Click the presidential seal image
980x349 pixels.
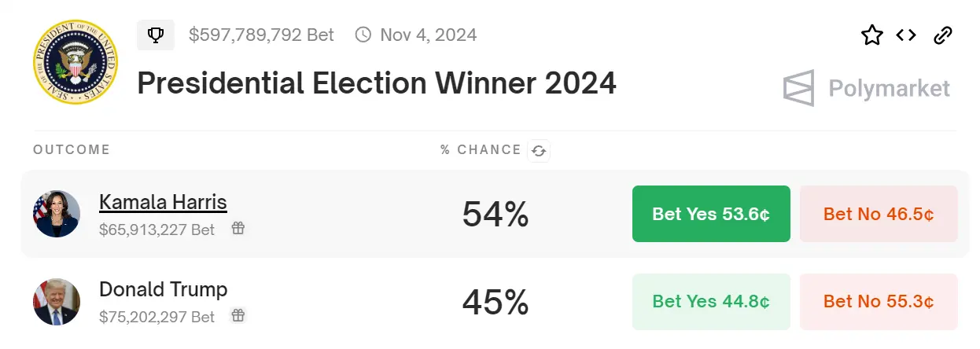(76, 63)
